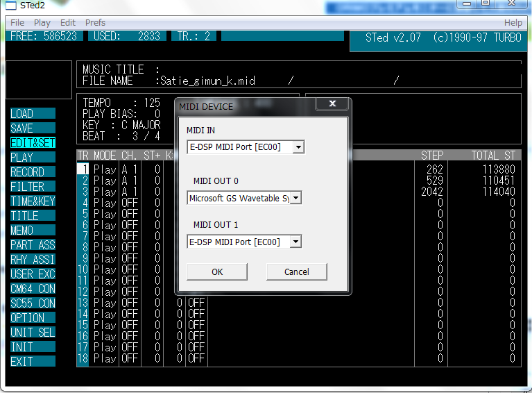Screen dimensions: 532x393
Task: Open the Edit menu
Action: (68, 23)
